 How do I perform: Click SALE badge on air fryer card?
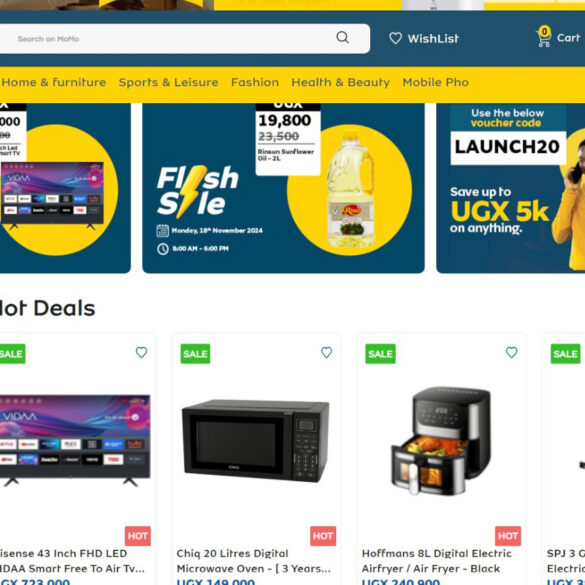[x=380, y=354]
